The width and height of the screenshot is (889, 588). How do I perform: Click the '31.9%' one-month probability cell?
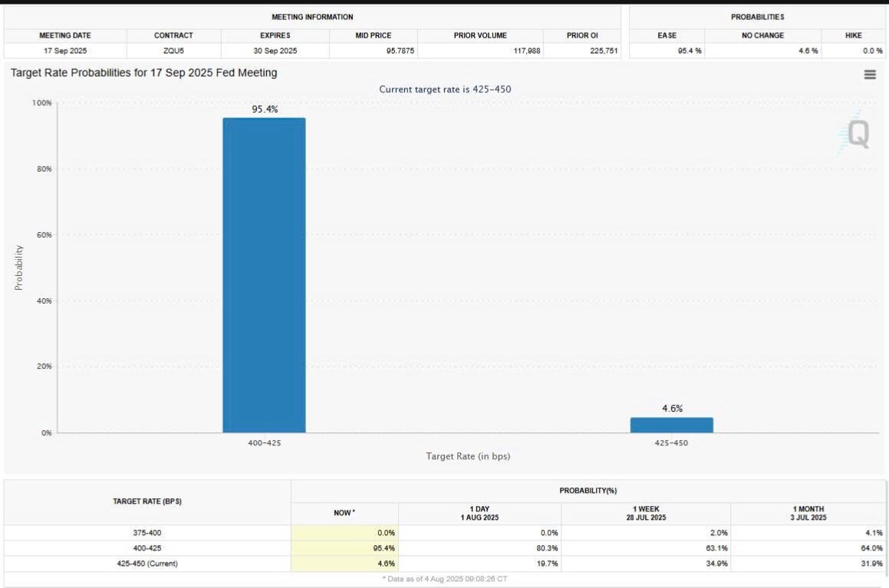[808, 563]
